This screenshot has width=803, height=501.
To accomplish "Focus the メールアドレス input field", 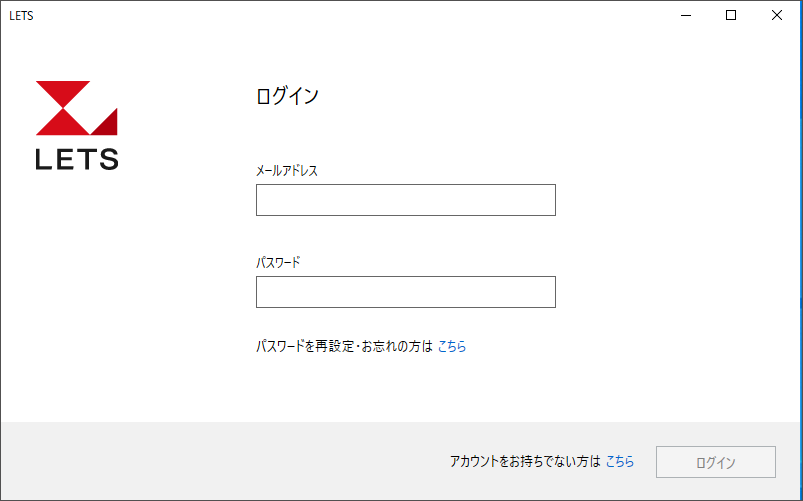I will coord(405,200).
